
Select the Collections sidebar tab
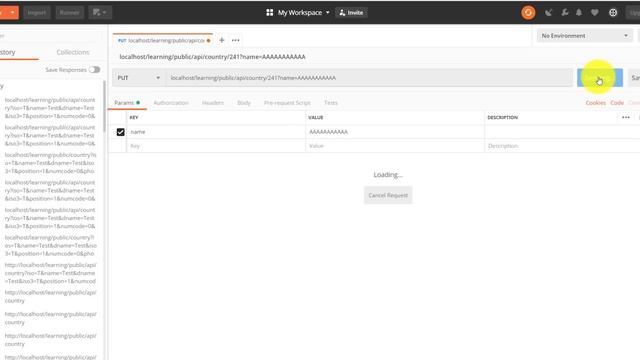click(73, 52)
